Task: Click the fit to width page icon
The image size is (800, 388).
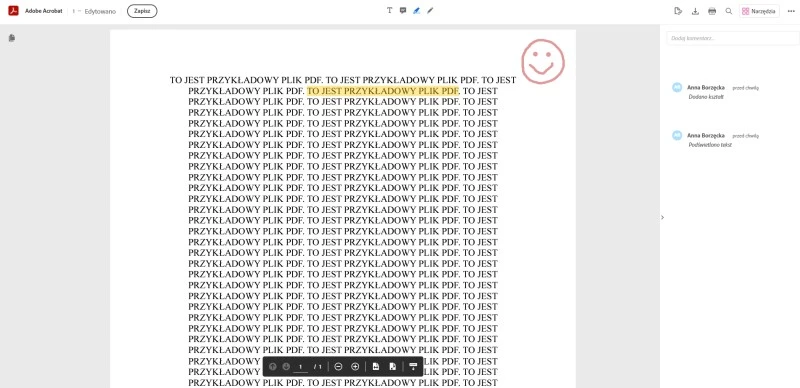Action: [x=376, y=367]
